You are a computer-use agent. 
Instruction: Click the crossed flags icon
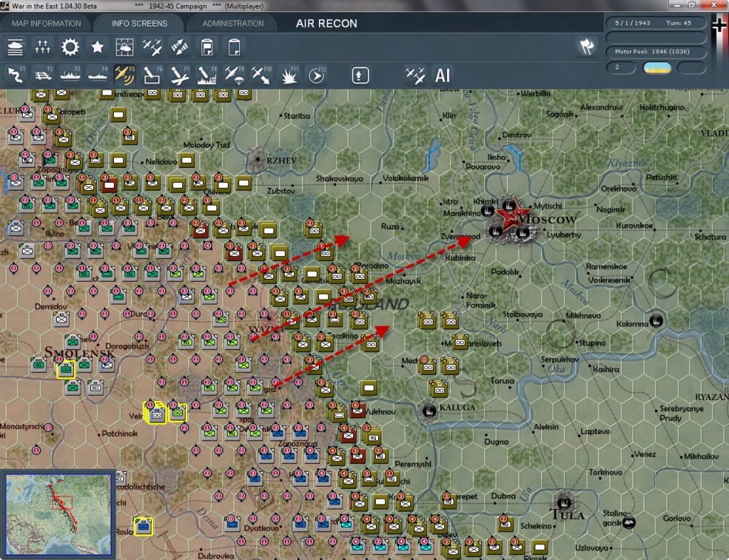pyautogui.click(x=587, y=46)
